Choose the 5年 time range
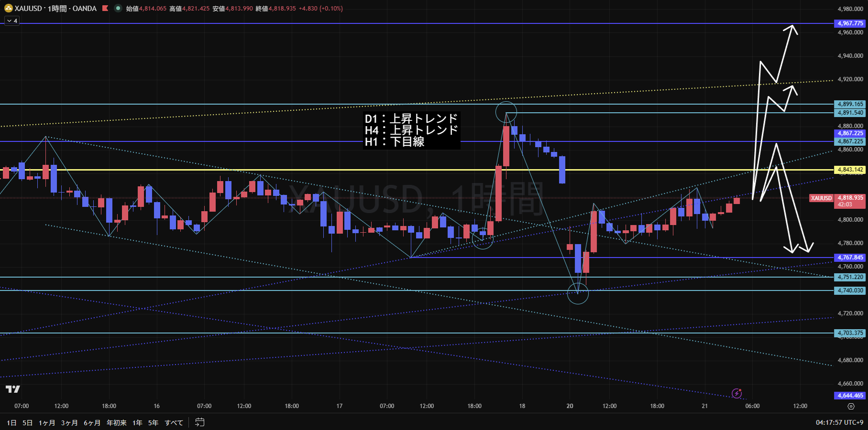 153,422
